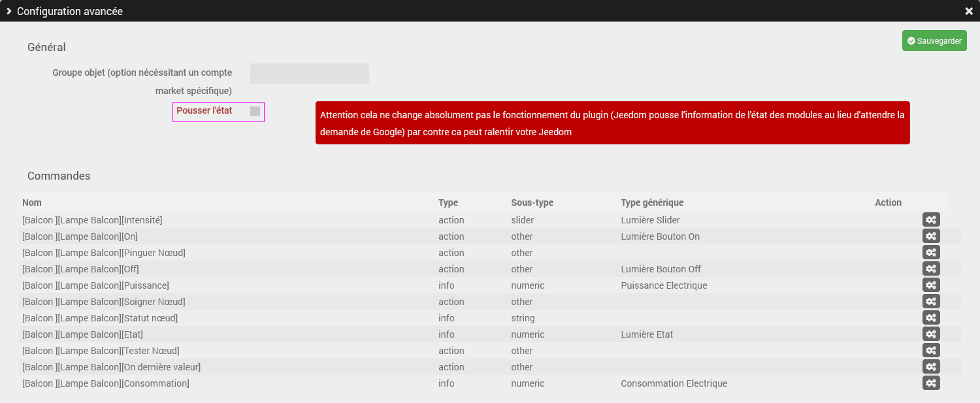Click the gear icon in the On row
Image resolution: width=980 pixels, height=403 pixels.
[x=931, y=236]
